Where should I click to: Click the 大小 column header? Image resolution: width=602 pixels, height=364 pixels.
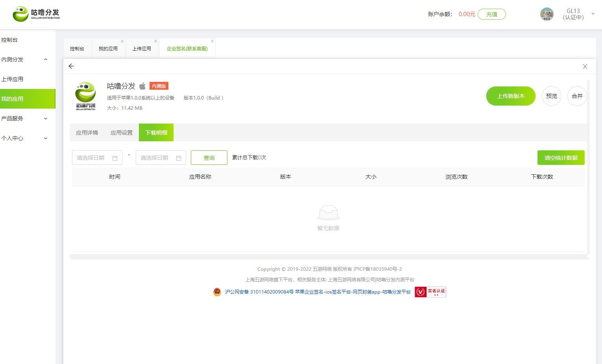tap(371, 177)
